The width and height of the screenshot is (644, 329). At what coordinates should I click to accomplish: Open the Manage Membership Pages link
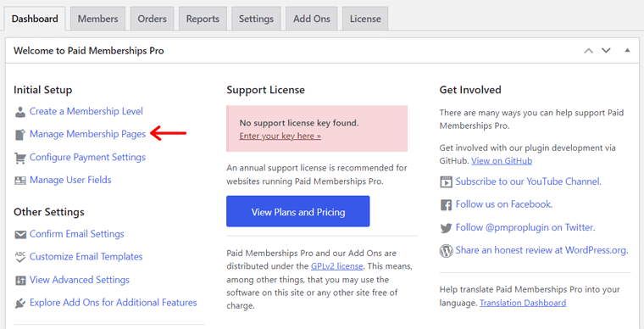click(87, 134)
